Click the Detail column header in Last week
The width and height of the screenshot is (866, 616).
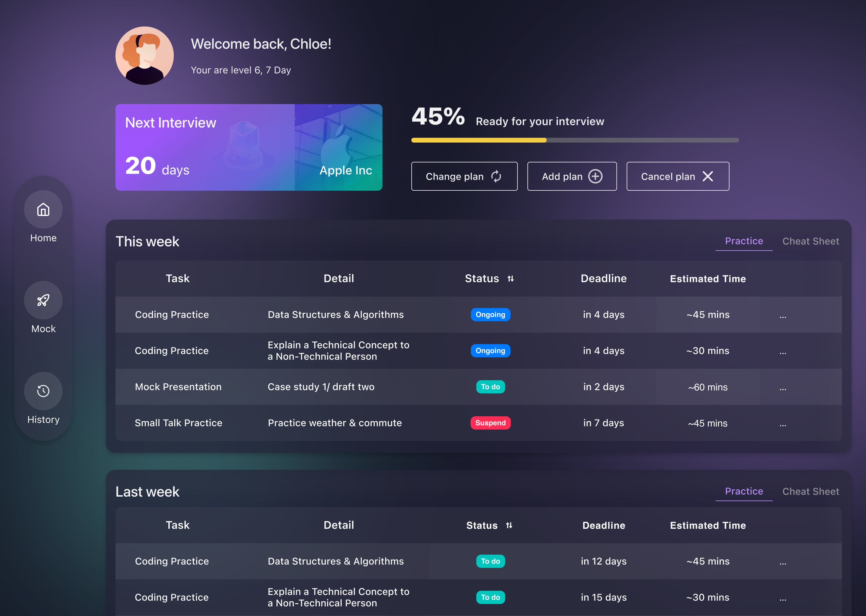[339, 525]
